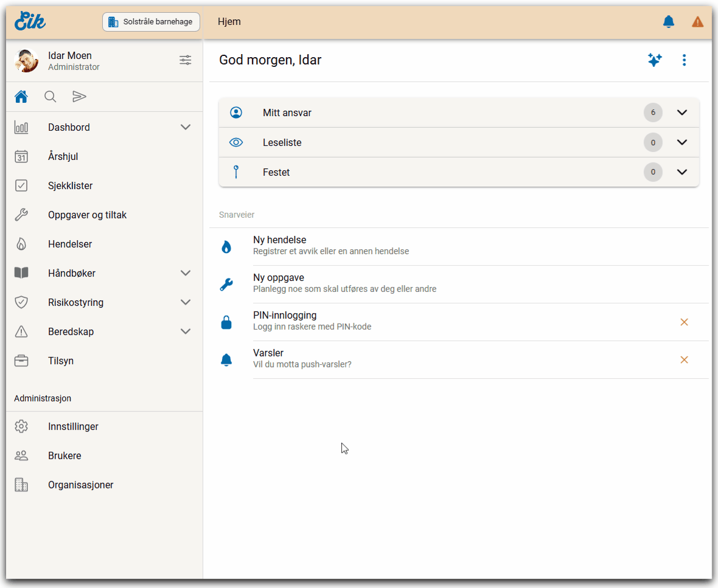Open the sidebar search magnifier icon
This screenshot has height=588, width=718.
(x=51, y=97)
